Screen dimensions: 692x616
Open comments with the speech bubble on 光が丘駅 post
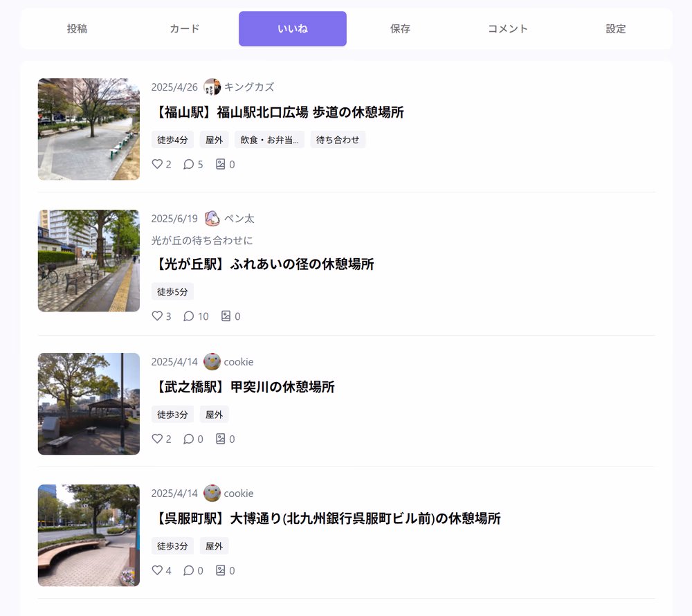click(x=188, y=316)
